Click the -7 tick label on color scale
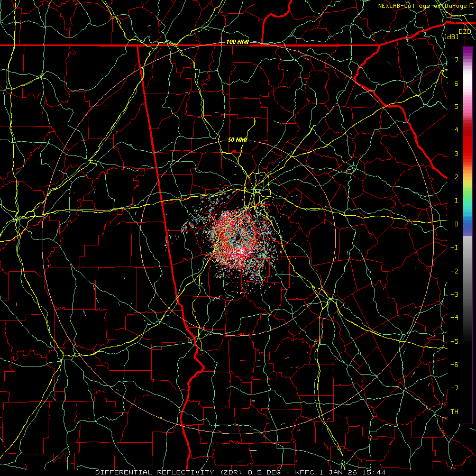 pos(454,388)
